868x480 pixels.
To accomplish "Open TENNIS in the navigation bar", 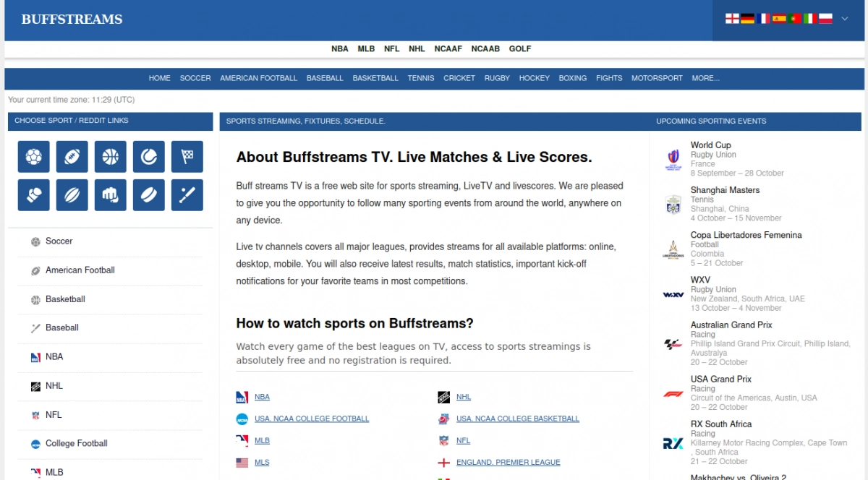I will pyautogui.click(x=421, y=78).
